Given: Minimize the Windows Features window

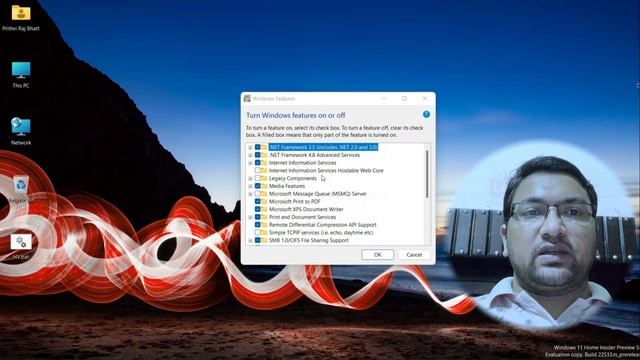Looking at the screenshot, I should click(384, 98).
